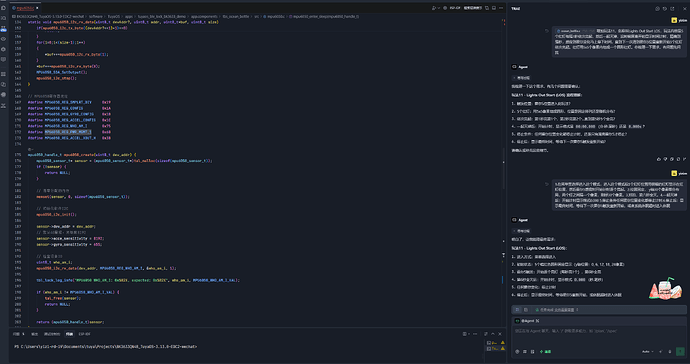Image resolution: width=690 pixels, height=364 pixels.
Task: Open the dropdown arrow next to the first editor toolbar icon
Action: pyautogui.click(x=438, y=8)
